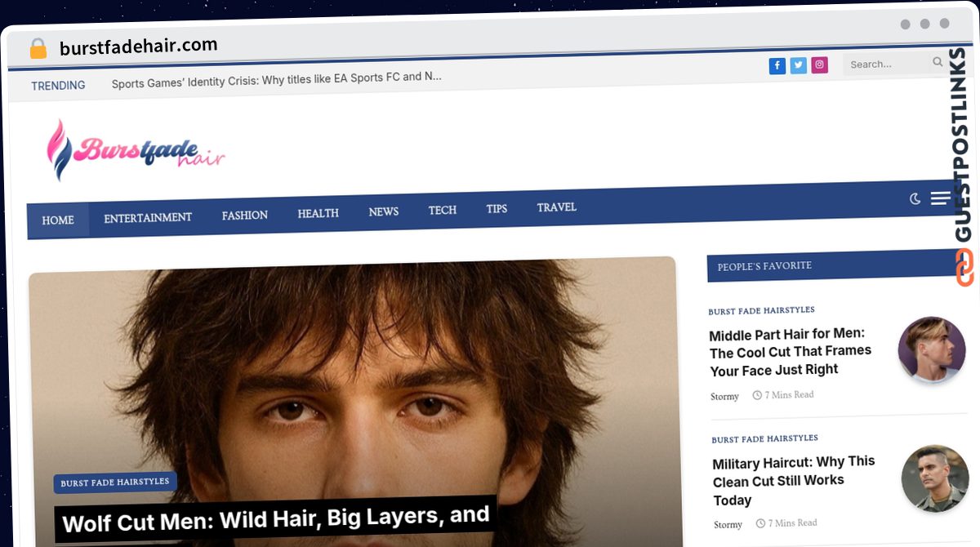Screen dimensions: 980x547
Task: Open the Entertainment menu item
Action: pyautogui.click(x=148, y=218)
